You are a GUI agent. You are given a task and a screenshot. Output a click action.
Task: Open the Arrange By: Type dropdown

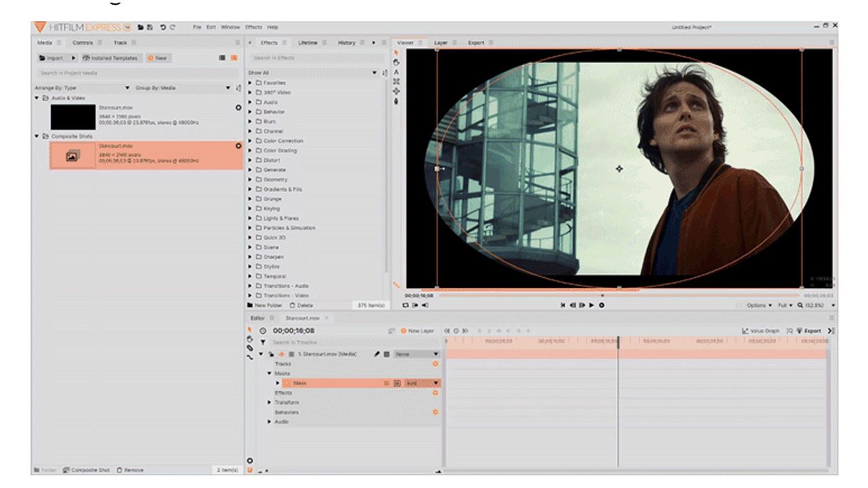pos(81,88)
